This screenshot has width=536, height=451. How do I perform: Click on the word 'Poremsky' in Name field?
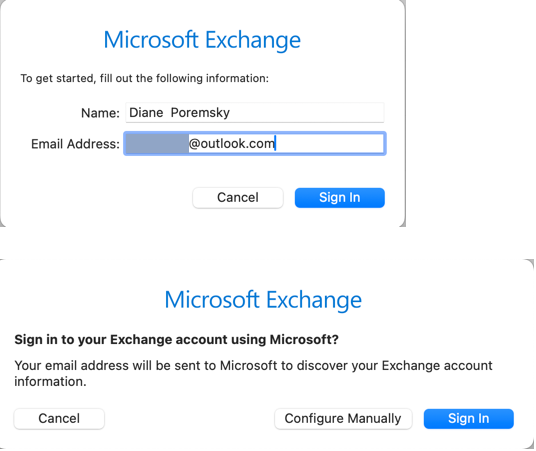point(200,112)
